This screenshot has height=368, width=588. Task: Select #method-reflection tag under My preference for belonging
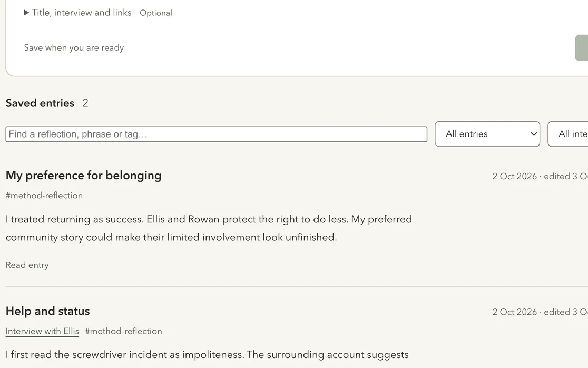pos(44,196)
